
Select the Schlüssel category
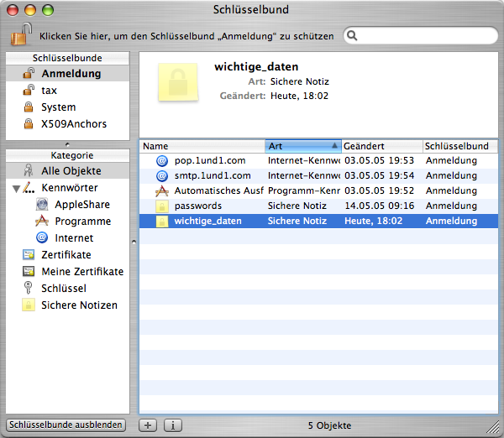click(x=63, y=289)
